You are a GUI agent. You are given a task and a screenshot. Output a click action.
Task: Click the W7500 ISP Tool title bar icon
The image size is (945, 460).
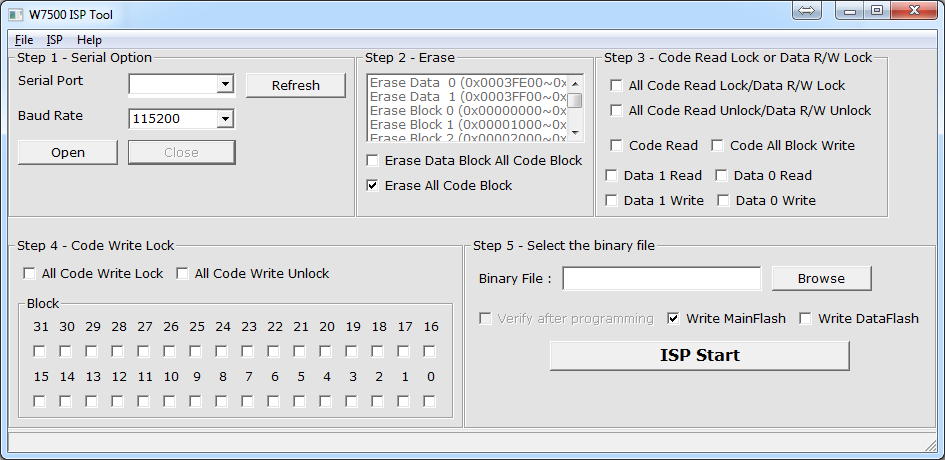(x=15, y=14)
